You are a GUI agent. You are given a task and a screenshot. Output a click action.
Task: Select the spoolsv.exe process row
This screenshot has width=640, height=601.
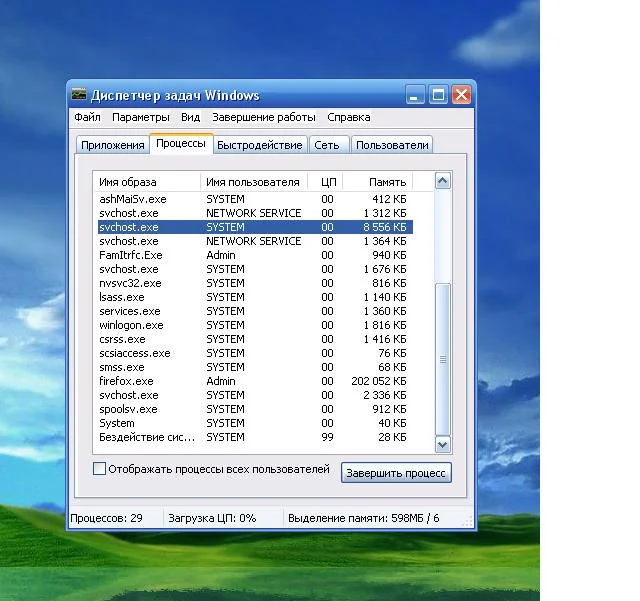pos(128,409)
